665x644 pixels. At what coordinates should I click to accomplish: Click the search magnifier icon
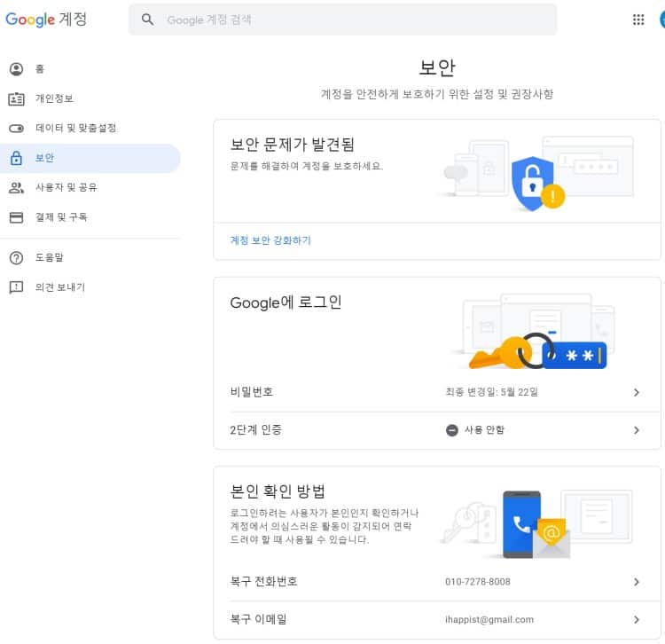[x=148, y=20]
